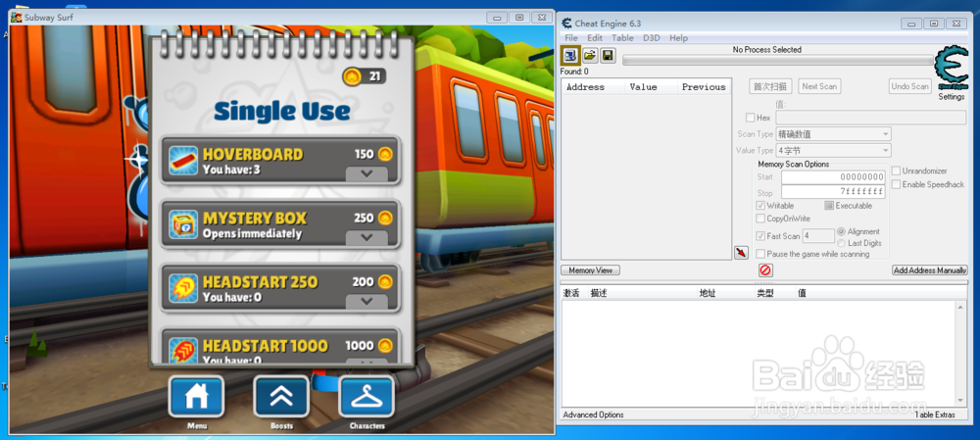Viewport: 980px width, 440px height.
Task: Click the Cheat Engine title bar icon
Action: 566,24
